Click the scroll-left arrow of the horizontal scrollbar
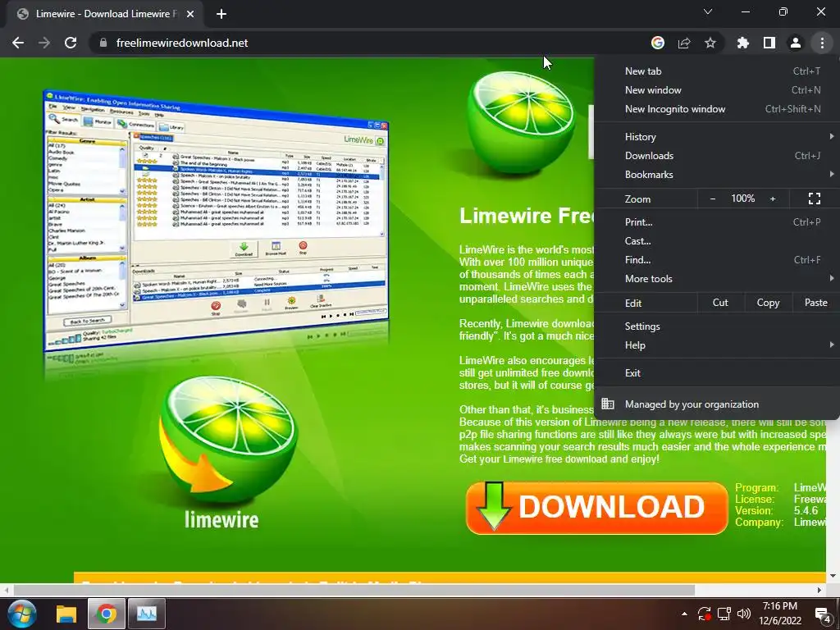This screenshot has width=840, height=630. coord(6,591)
